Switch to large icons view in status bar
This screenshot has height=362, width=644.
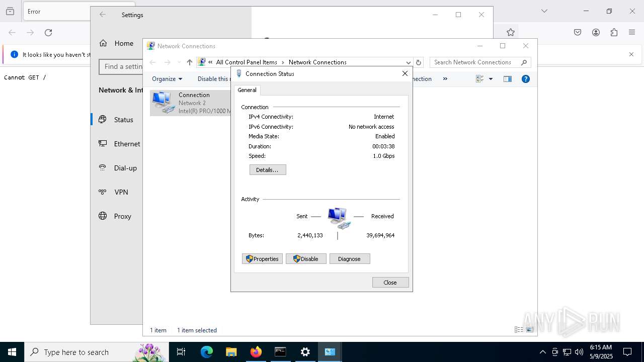[x=530, y=330]
